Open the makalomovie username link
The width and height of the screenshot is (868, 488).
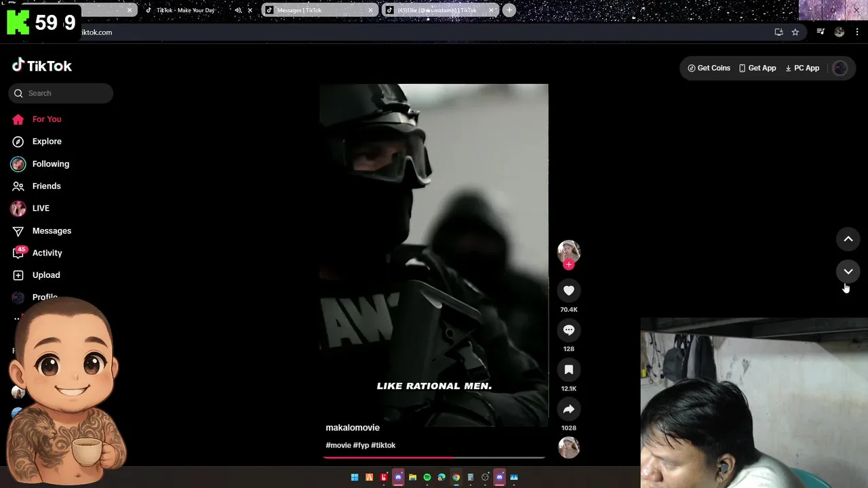[x=353, y=428]
